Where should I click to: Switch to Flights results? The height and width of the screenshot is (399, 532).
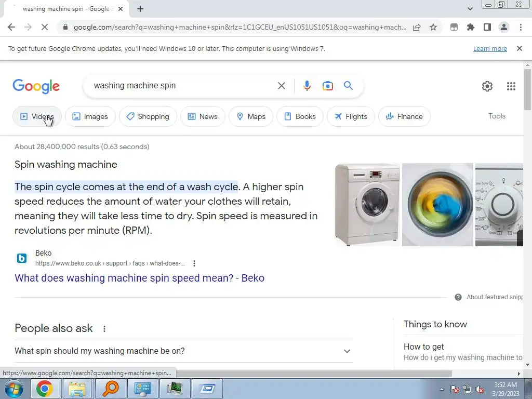[351, 116]
